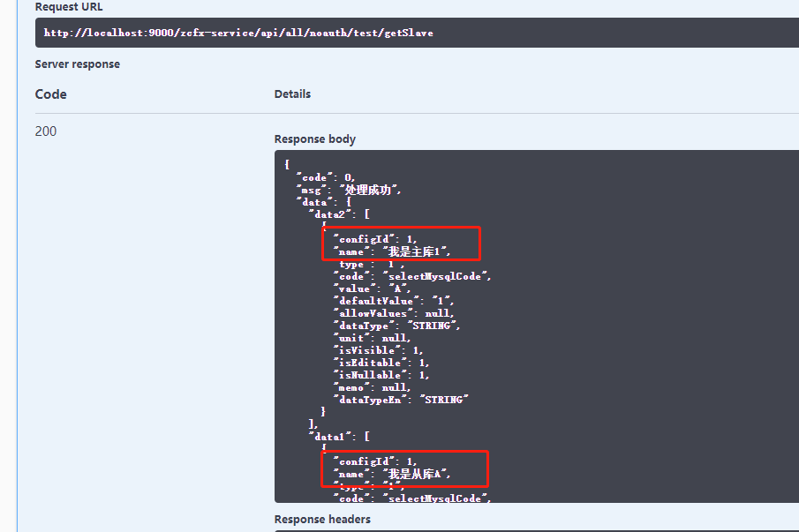
Task: Click the name "我是从库A" line
Action: (x=392, y=474)
